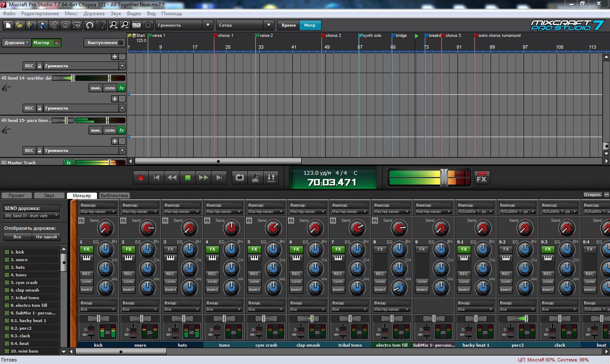Image resolution: width=610 pixels, height=364 pixels.
Task: Open the Дорожка menu
Action: [x=94, y=14]
